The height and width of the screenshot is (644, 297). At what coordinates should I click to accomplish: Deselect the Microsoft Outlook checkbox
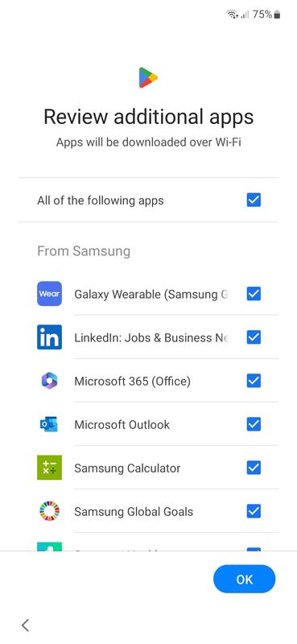[254, 424]
